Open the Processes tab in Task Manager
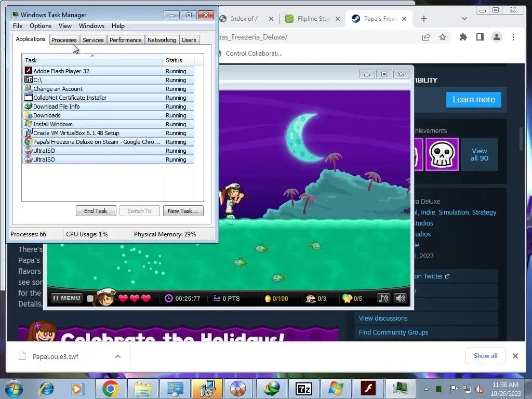 coord(64,40)
